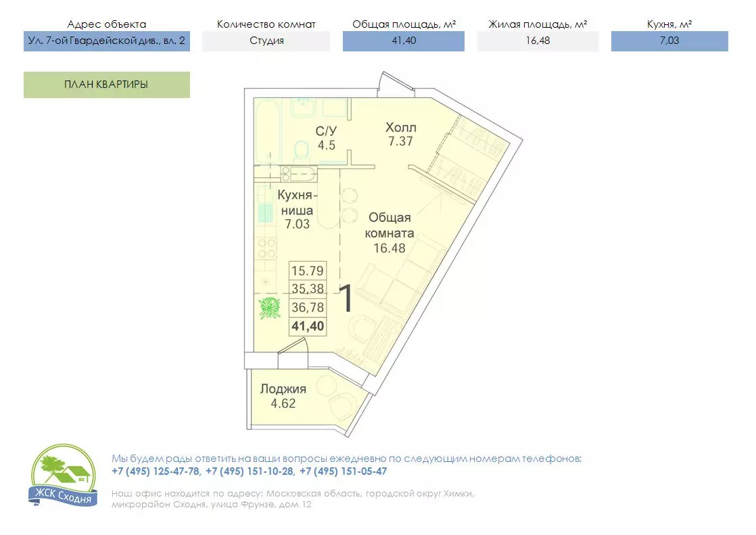Select the address value Ул. 7-ой Гвардейской див., вл. 2
Viewport: 756px width, 535px height.
(107, 41)
